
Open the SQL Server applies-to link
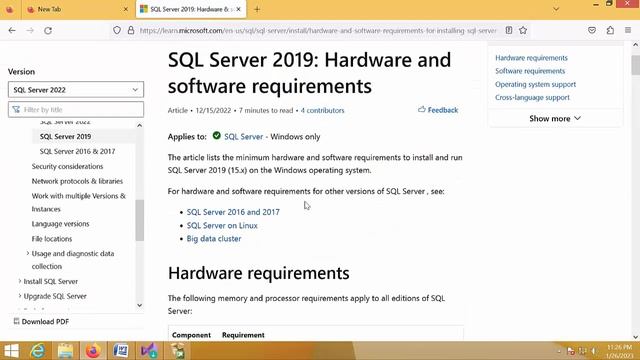click(243, 137)
